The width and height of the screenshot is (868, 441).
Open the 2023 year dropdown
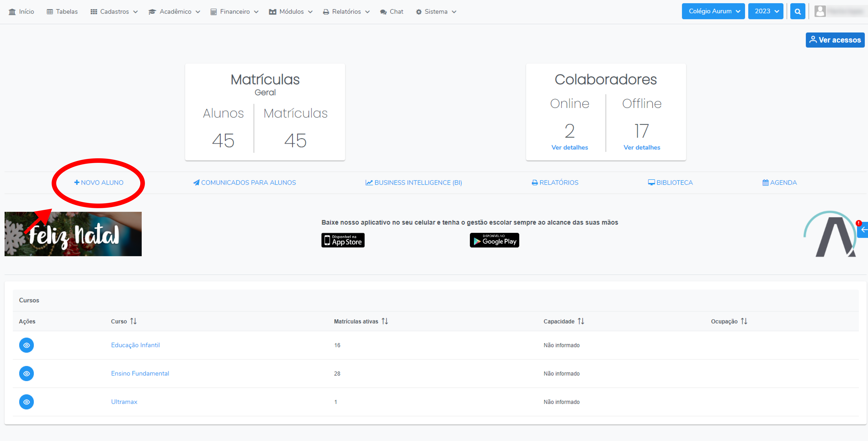pos(765,11)
